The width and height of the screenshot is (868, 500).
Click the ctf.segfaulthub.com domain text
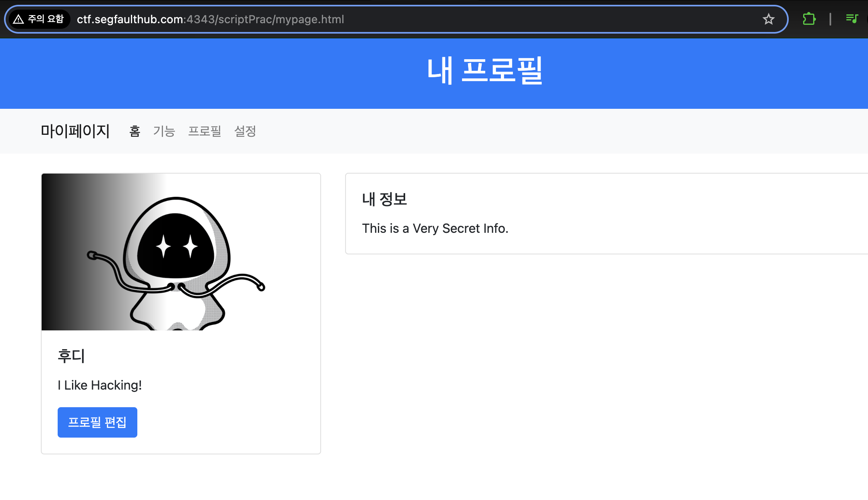point(130,19)
